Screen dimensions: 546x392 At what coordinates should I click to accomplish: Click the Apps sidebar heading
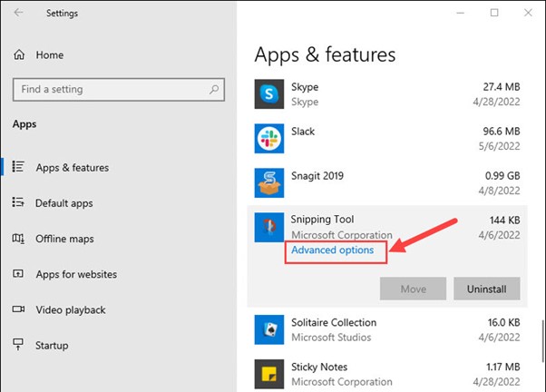[x=24, y=124]
